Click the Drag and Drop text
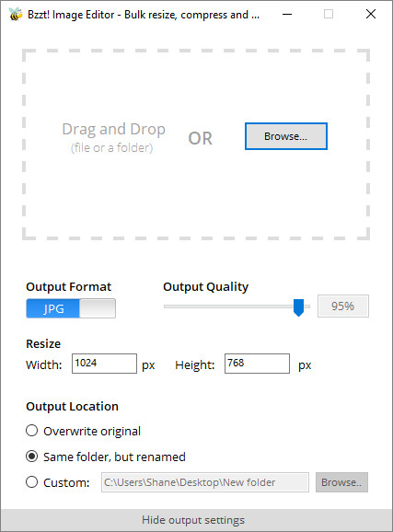 pyautogui.click(x=114, y=130)
